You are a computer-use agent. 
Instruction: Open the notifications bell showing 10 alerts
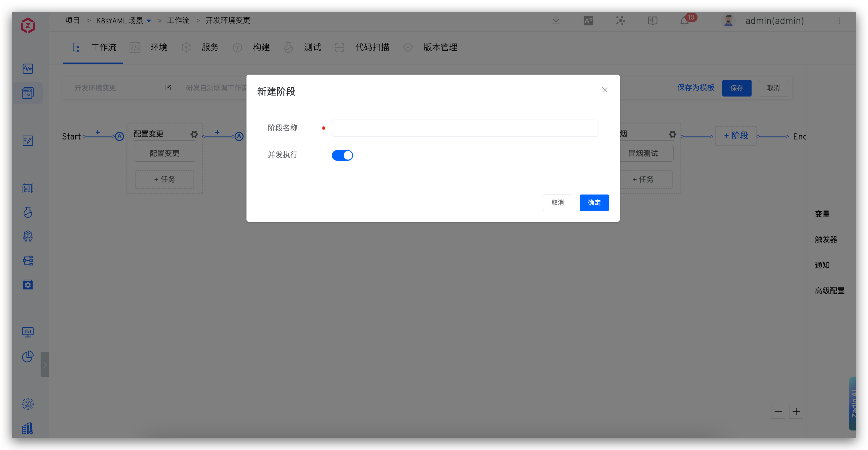[x=685, y=20]
